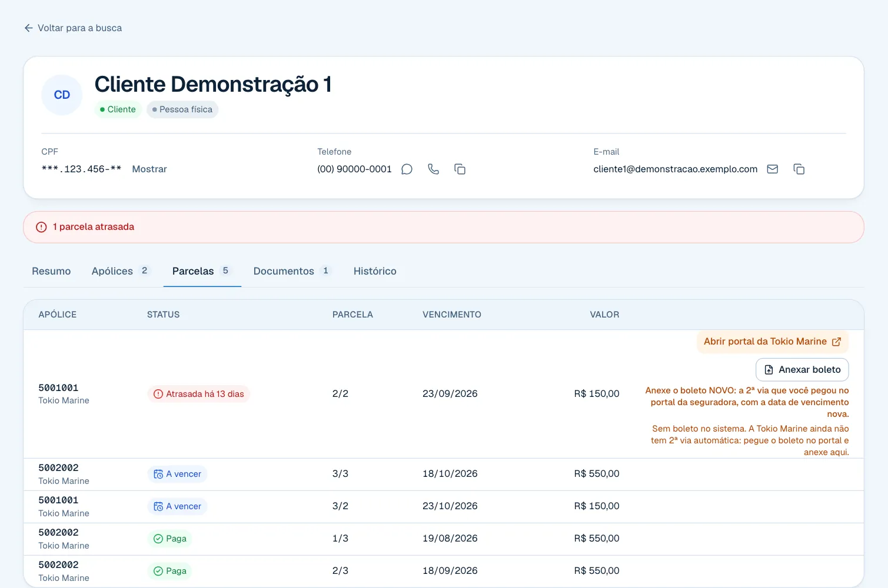Viewport: 888px width, 588px height.
Task: Click the Cliente status badge
Action: (x=118, y=109)
